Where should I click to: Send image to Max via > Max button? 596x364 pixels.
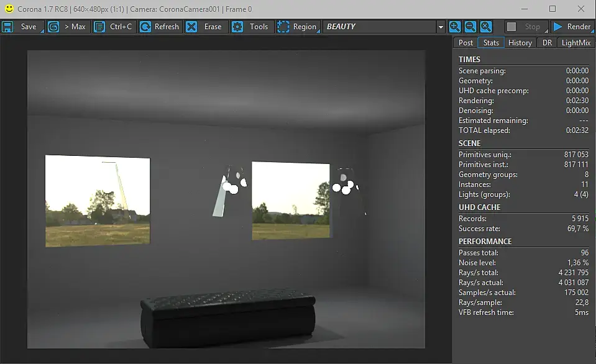click(x=75, y=27)
